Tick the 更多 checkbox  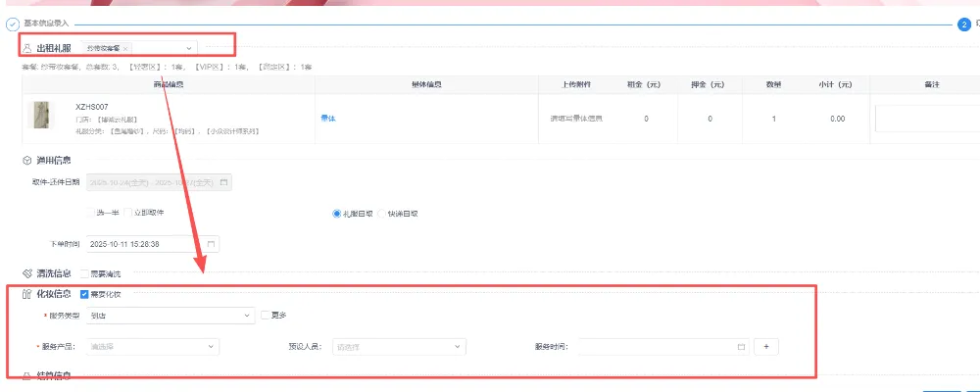pyautogui.click(x=265, y=315)
